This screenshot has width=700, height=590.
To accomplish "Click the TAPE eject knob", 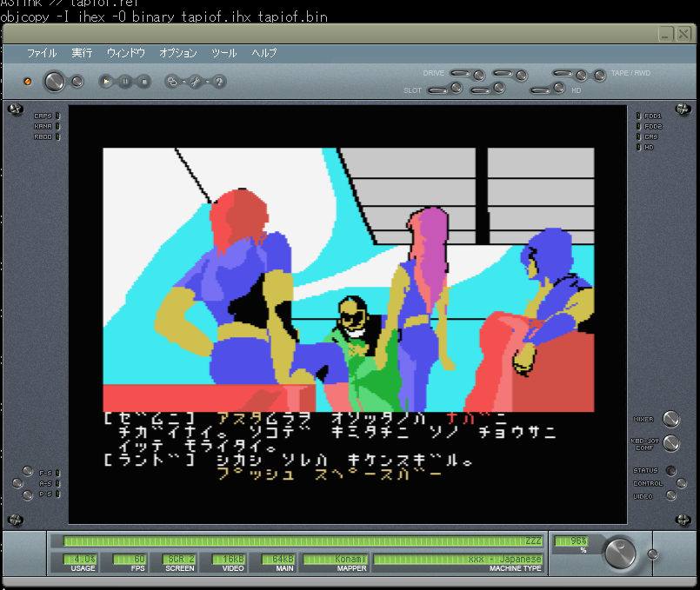I will [581, 76].
